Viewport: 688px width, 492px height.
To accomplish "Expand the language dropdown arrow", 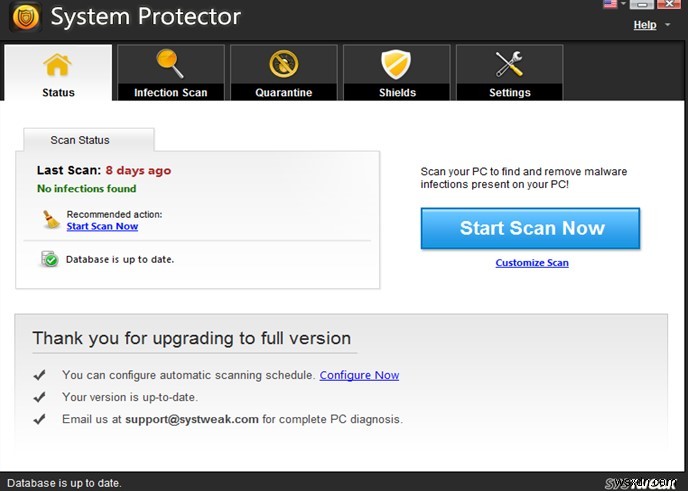I will [622, 4].
